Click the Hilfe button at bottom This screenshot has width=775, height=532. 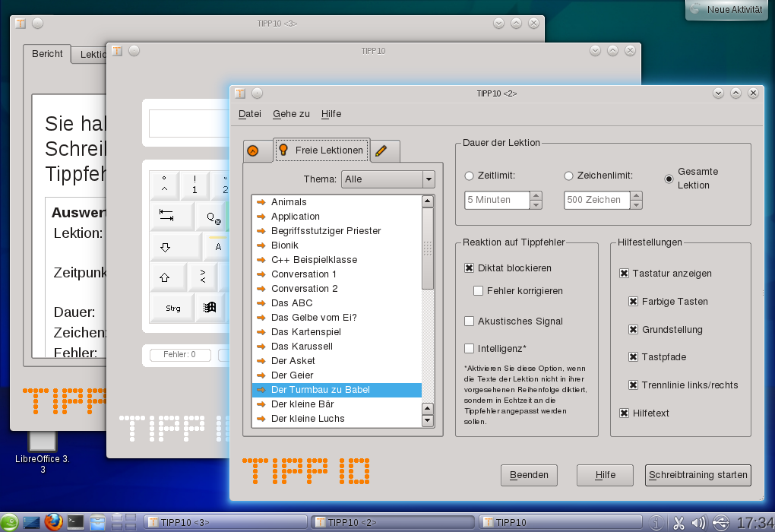click(605, 475)
